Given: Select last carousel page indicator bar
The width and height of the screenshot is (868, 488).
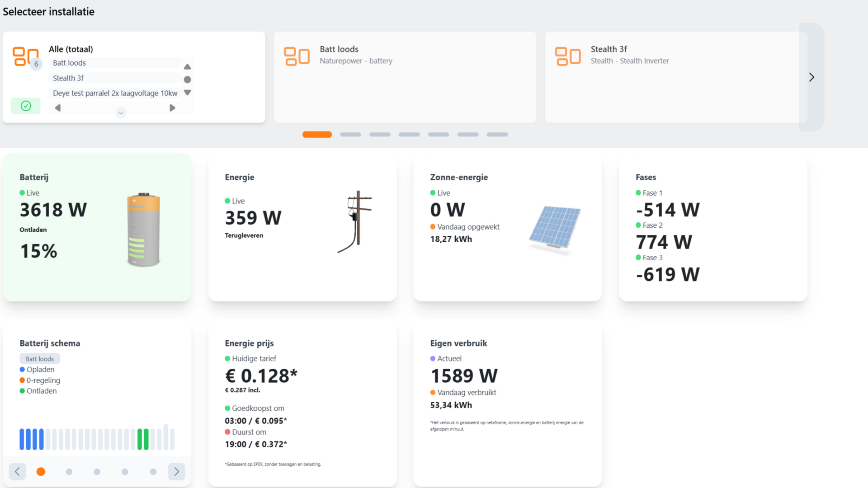Looking at the screenshot, I should [x=497, y=135].
